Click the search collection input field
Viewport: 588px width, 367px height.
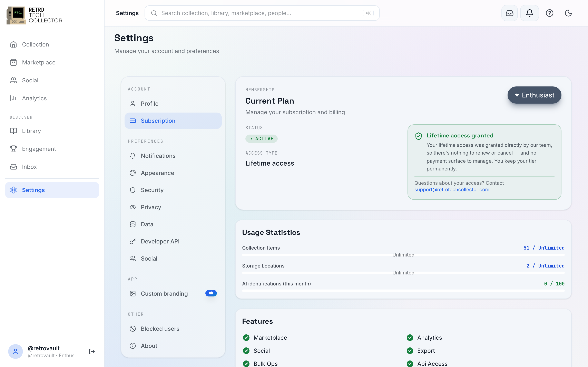[262, 13]
